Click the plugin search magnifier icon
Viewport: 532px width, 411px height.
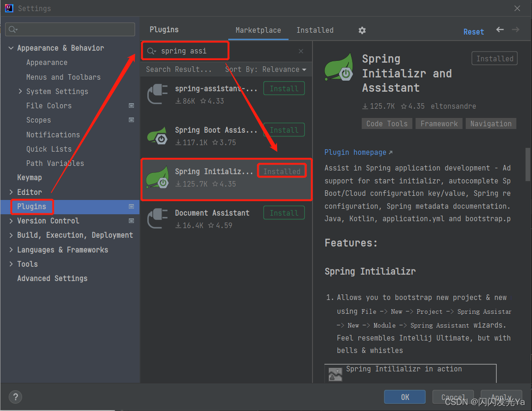[151, 51]
